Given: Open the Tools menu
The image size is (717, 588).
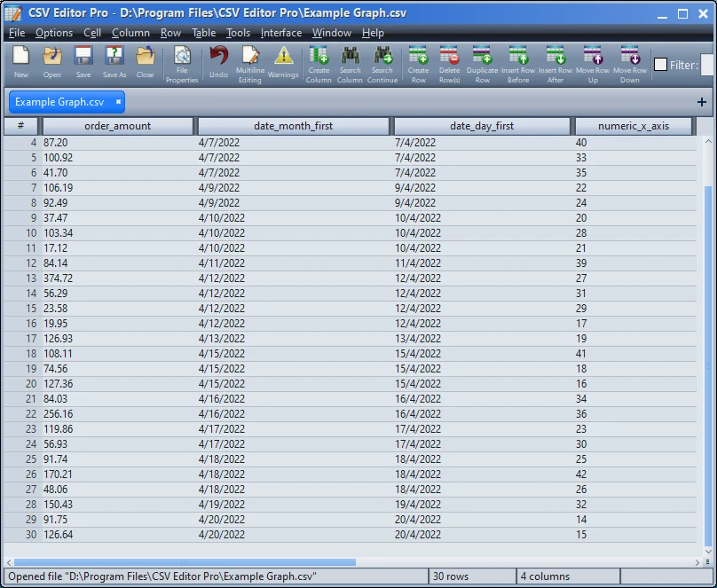Looking at the screenshot, I should [238, 33].
